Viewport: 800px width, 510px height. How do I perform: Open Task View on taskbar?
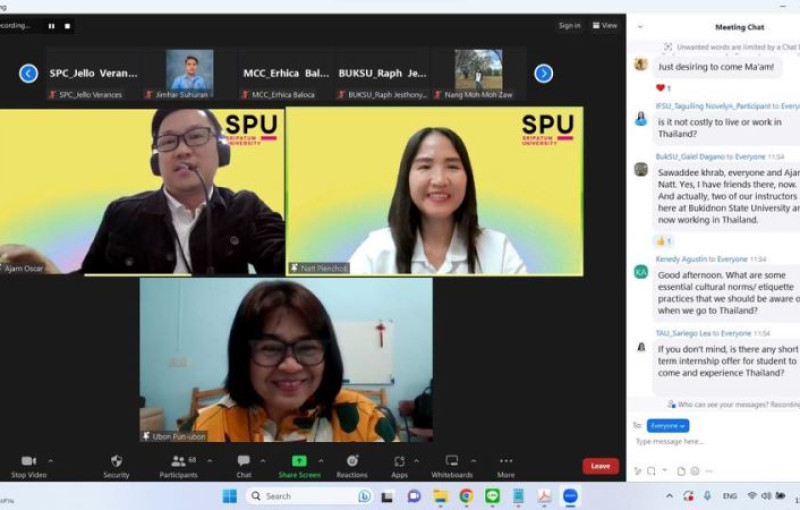click(x=387, y=496)
